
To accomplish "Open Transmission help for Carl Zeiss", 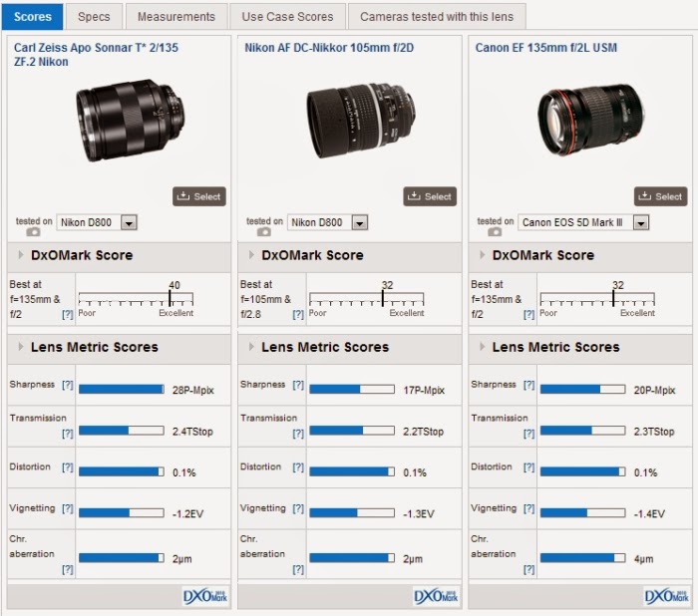I will [x=67, y=434].
